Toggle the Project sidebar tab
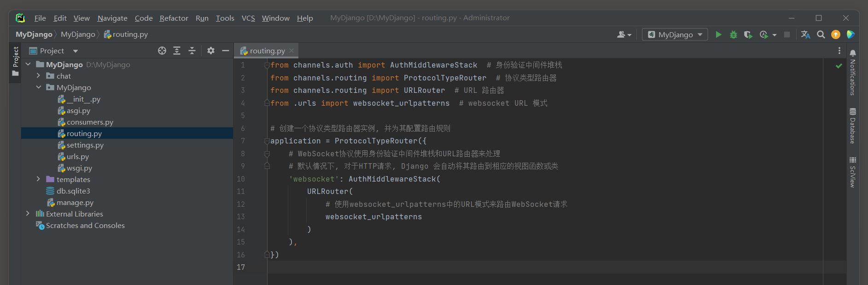Viewport: 868px width, 285px height. (x=15, y=62)
